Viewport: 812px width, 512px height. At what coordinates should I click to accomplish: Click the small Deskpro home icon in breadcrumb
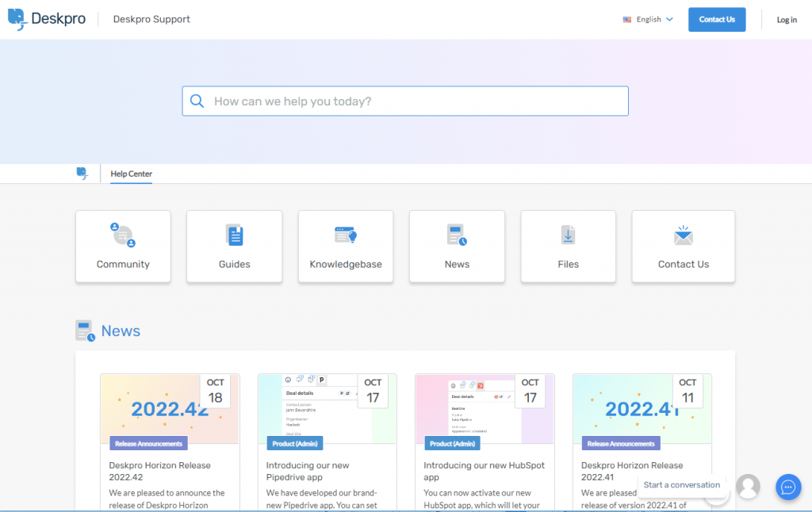(x=82, y=174)
